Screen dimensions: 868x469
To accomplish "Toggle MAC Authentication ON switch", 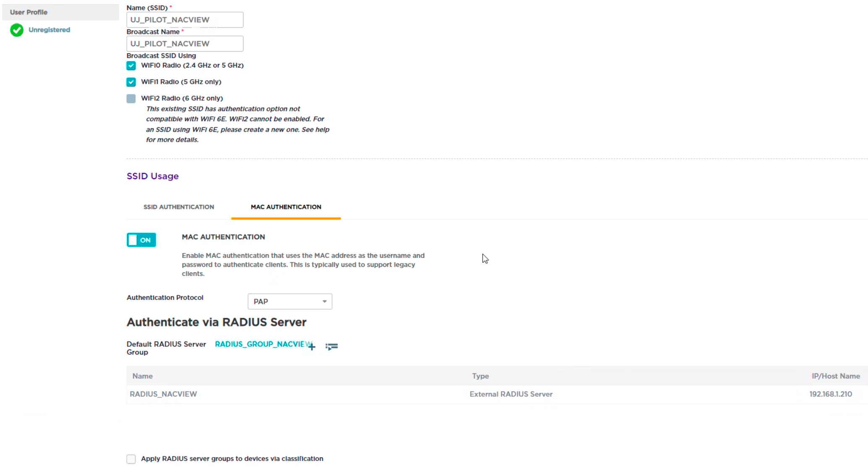I will [x=141, y=239].
